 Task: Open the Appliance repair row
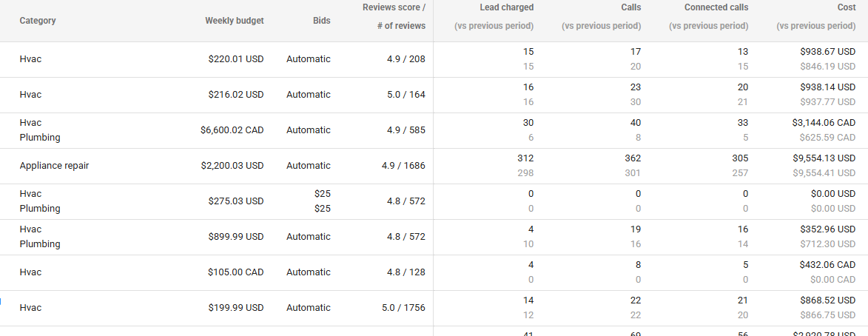pos(434,166)
